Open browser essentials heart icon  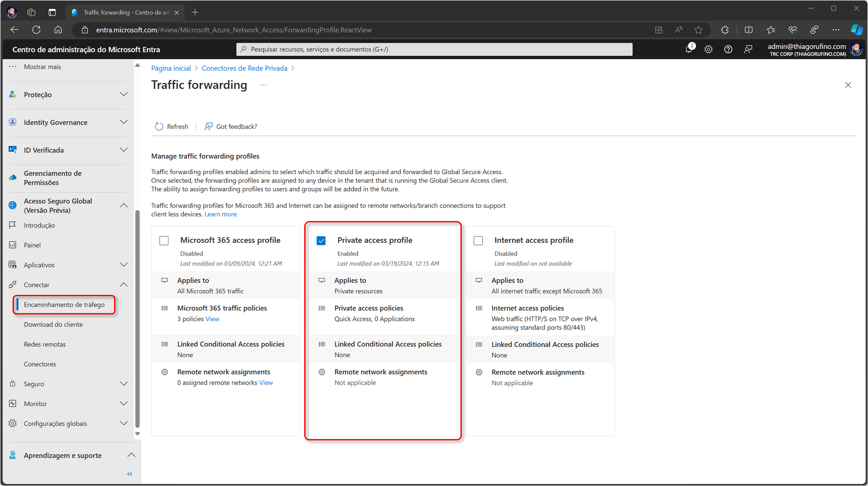point(792,30)
